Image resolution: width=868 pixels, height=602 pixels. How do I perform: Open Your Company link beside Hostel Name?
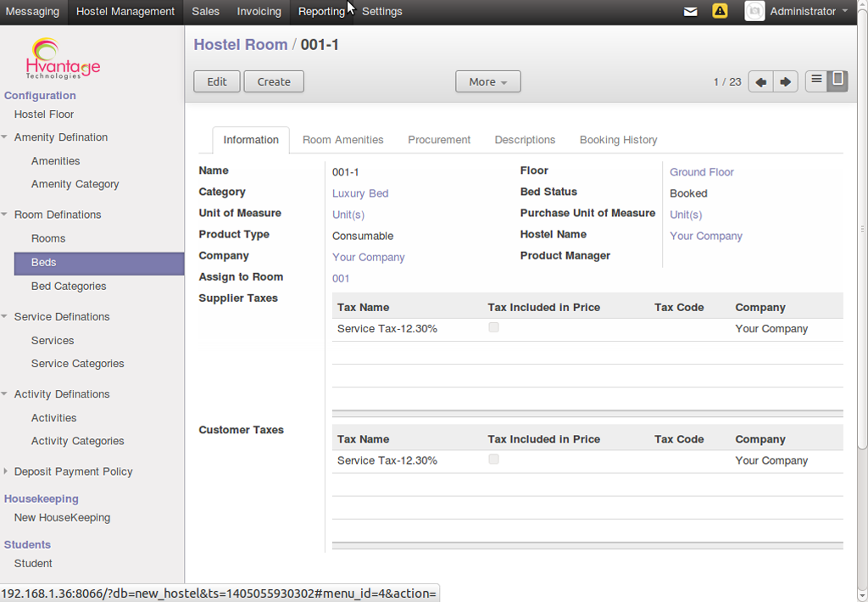[x=706, y=236]
